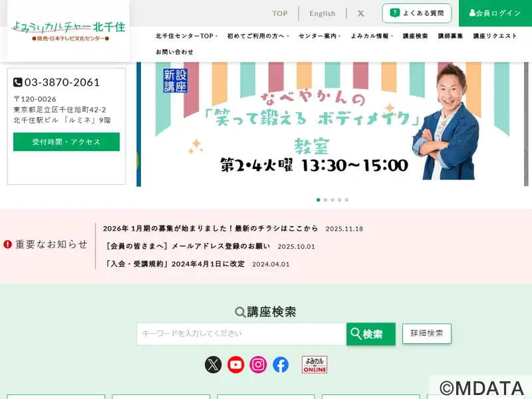Click the keyword search input field
This screenshot has width=532, height=399.
241,334
